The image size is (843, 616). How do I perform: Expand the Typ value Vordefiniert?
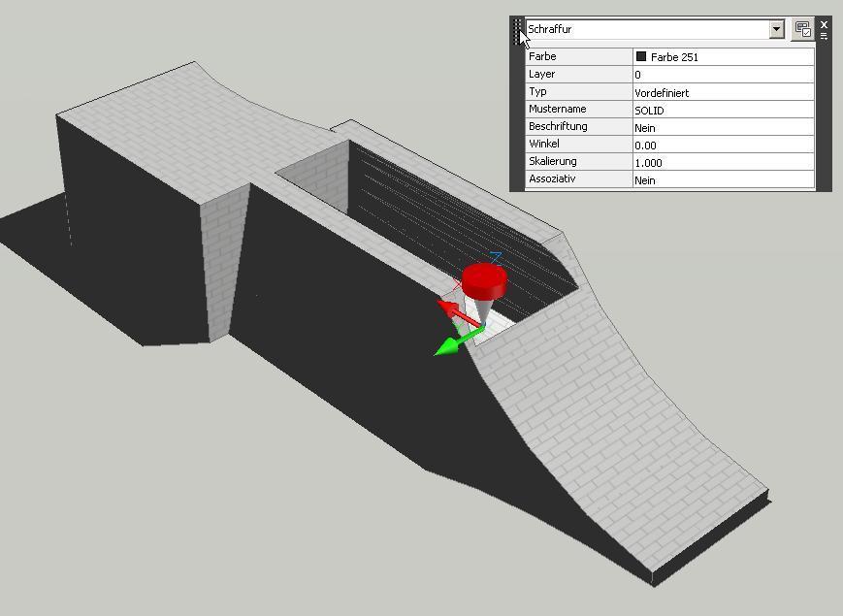point(723,92)
